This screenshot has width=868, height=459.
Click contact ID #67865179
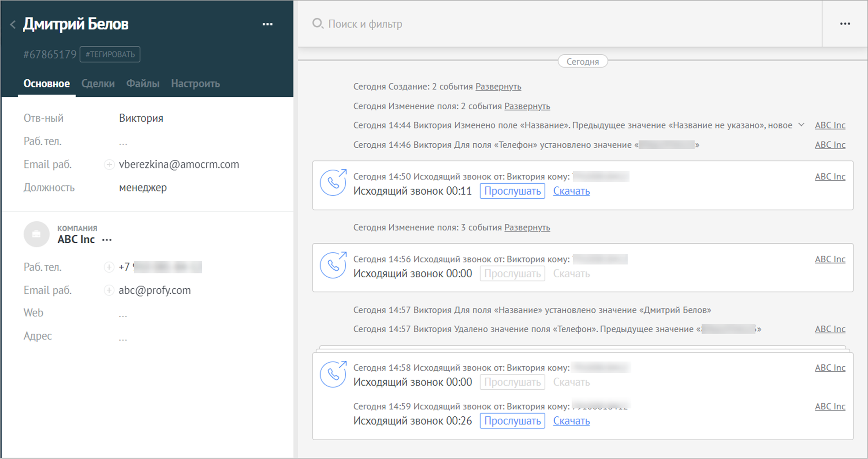click(50, 55)
